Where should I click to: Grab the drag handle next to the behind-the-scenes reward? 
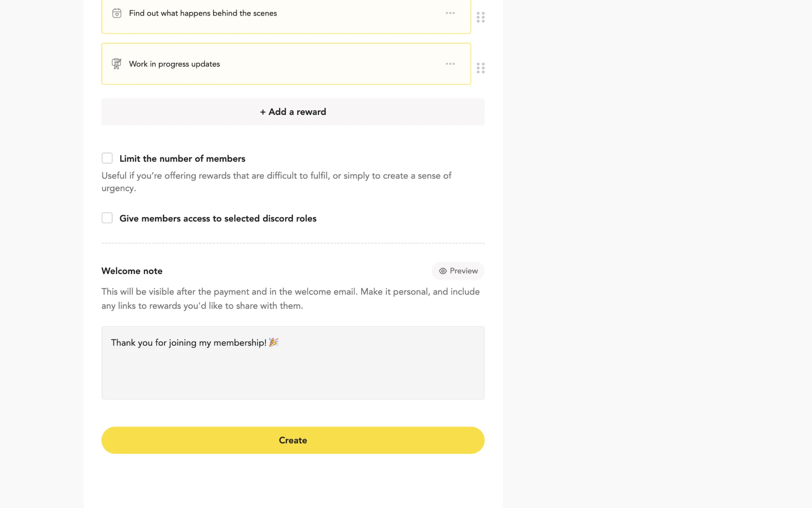tap(480, 17)
